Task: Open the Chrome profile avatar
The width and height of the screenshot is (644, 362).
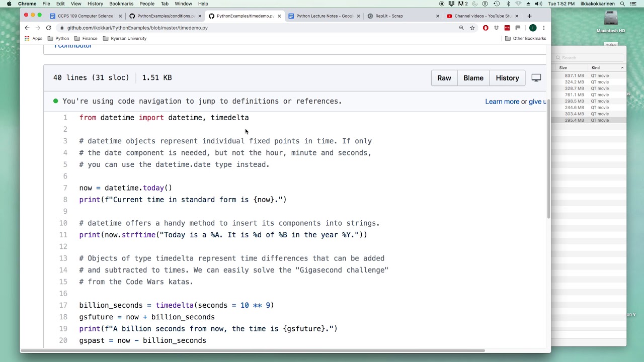Action: [532, 28]
